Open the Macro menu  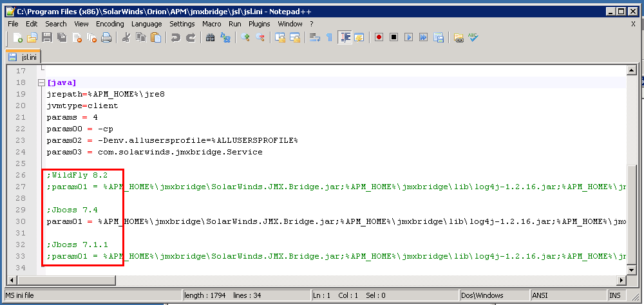211,24
